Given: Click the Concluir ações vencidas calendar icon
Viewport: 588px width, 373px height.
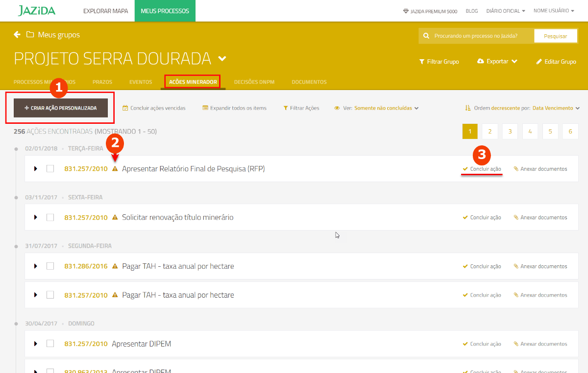Looking at the screenshot, I should pos(125,108).
